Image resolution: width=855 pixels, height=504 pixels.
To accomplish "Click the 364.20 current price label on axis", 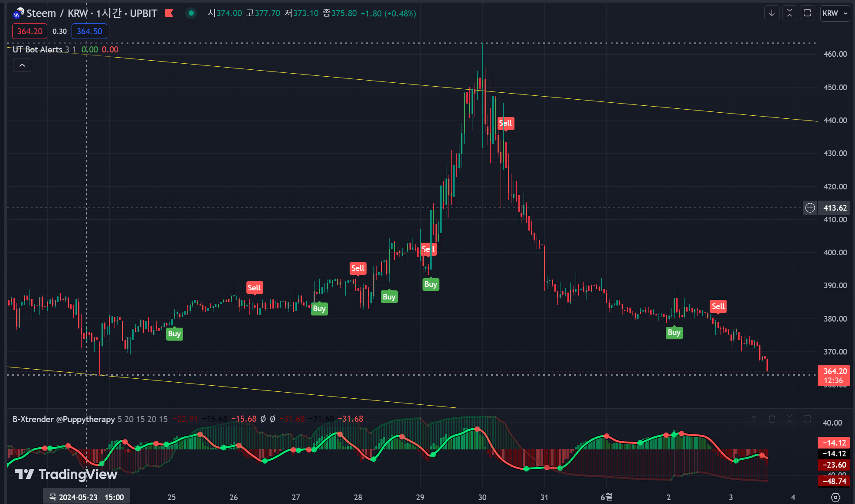I will (x=835, y=371).
